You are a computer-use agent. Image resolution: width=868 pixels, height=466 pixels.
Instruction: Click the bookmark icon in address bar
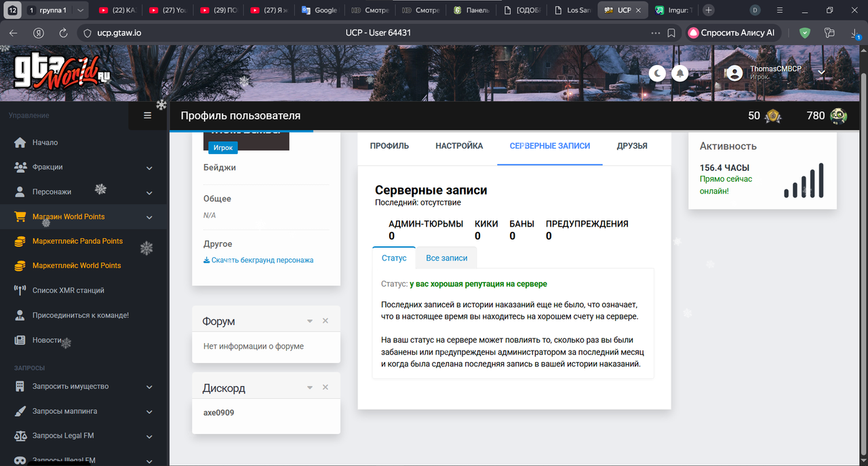pos(671,33)
